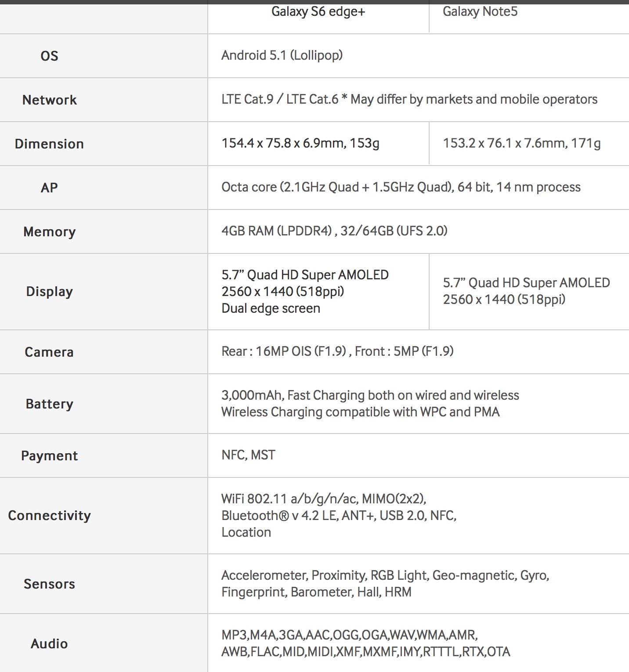The height and width of the screenshot is (672, 629).
Task: Click the Dual edge screen display text
Action: [271, 308]
